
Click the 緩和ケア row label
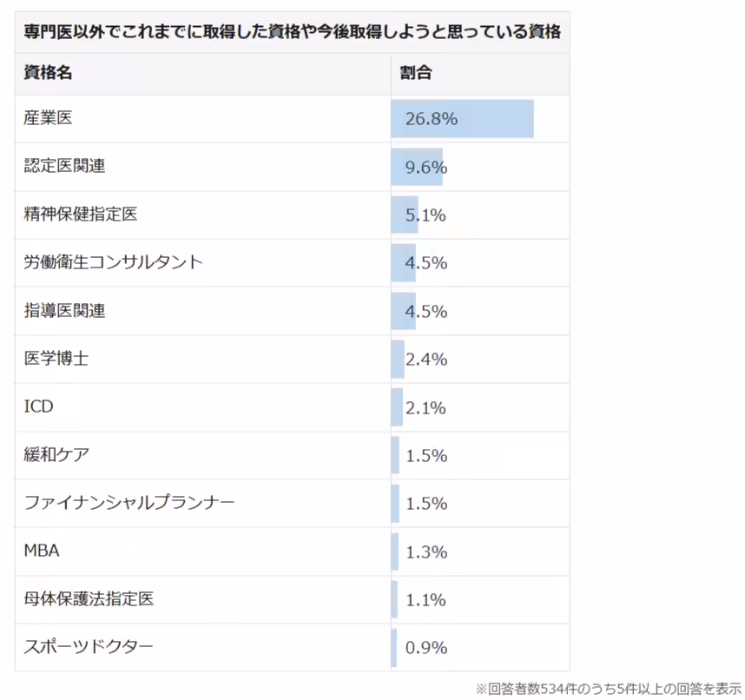click(x=56, y=455)
